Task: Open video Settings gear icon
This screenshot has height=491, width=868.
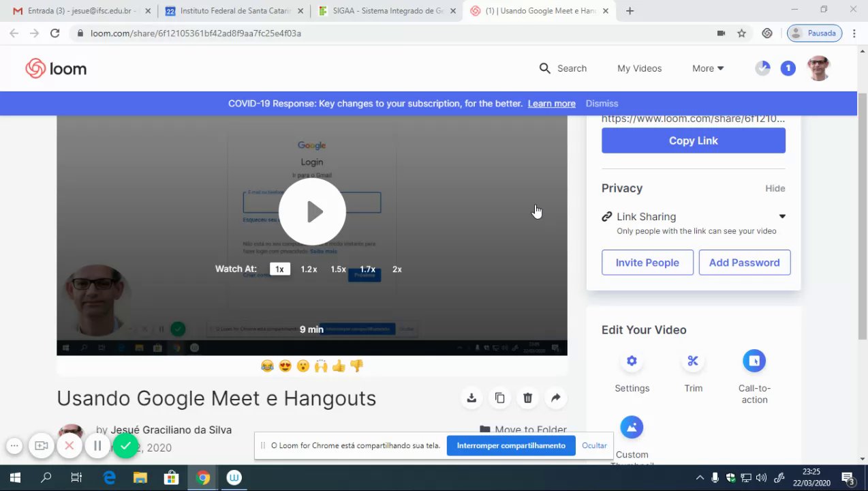Action: tap(632, 361)
